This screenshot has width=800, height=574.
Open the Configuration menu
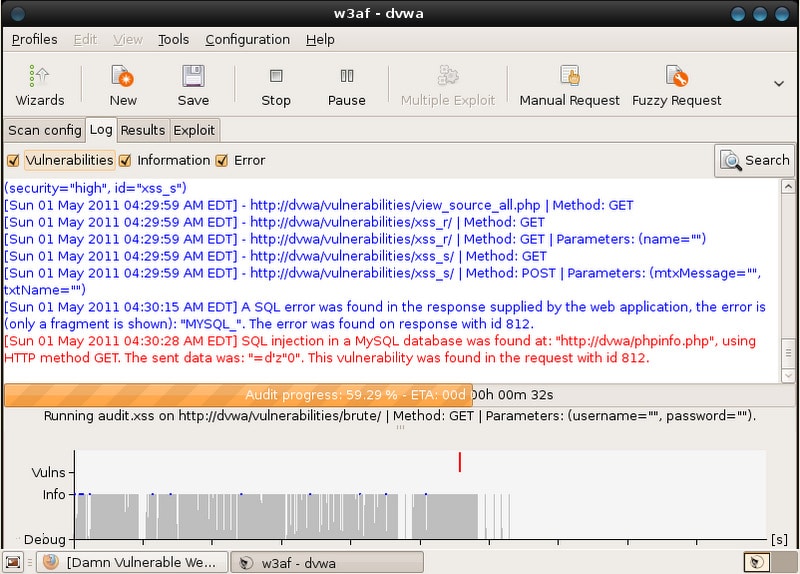(247, 39)
